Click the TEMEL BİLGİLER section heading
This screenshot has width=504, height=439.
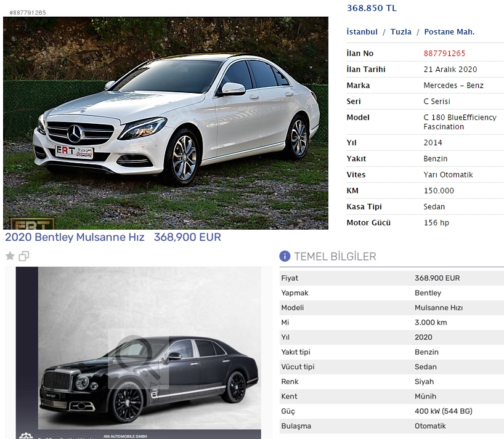click(335, 256)
